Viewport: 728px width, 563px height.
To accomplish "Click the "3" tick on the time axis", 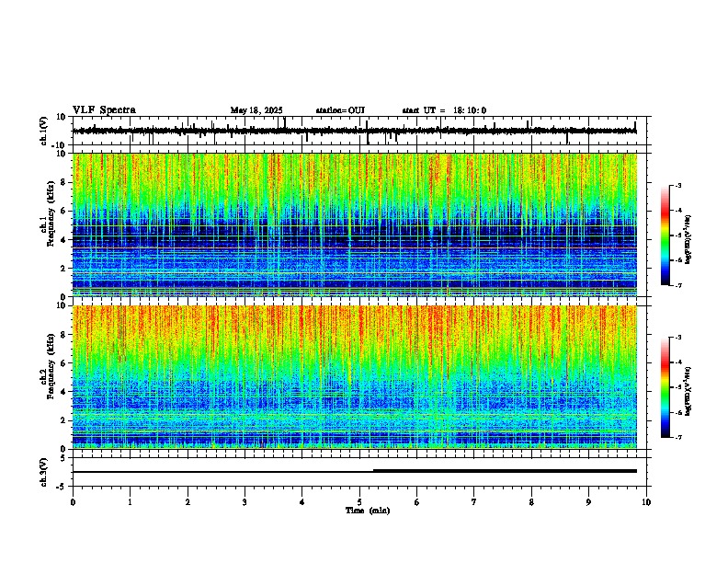I will [x=245, y=502].
